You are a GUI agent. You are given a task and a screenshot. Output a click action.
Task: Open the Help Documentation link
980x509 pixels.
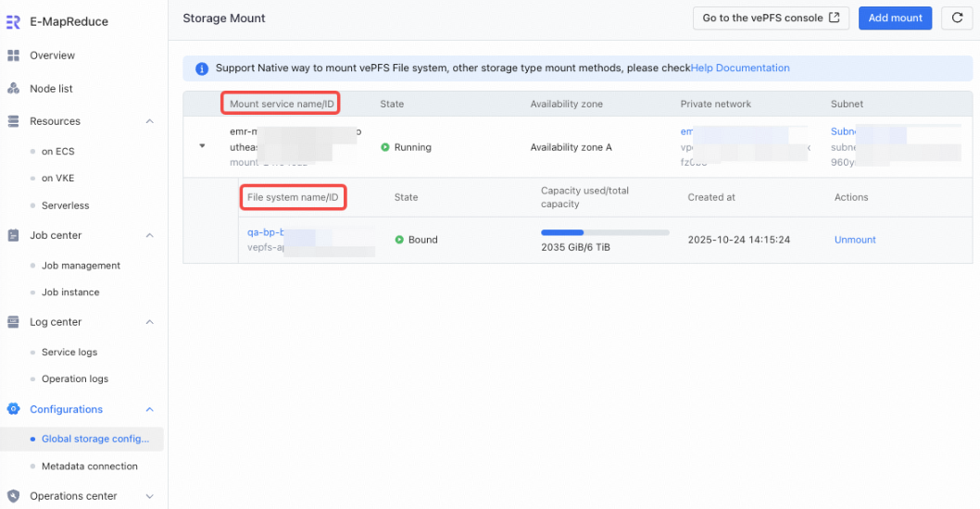[x=740, y=68]
